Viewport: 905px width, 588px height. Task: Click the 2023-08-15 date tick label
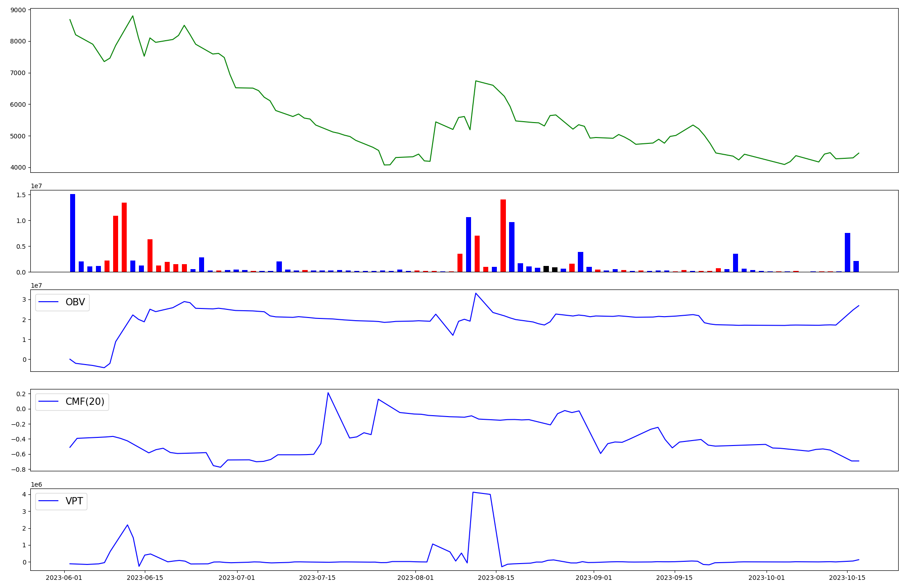tap(496, 578)
